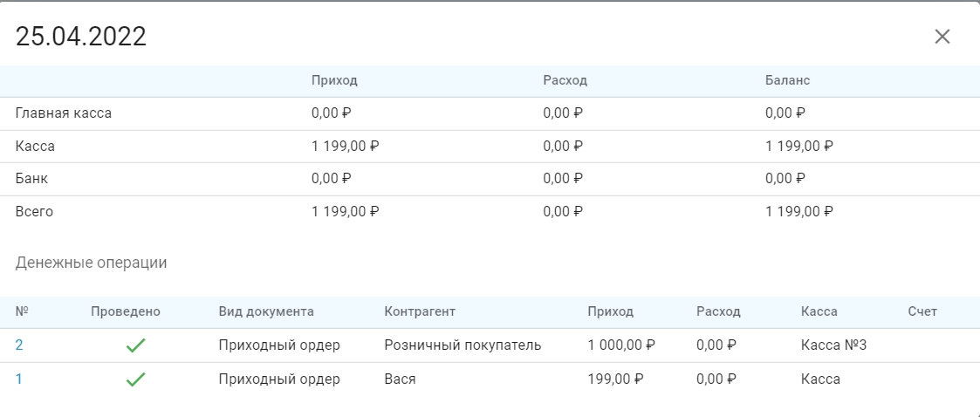
Task: Click the 1 000,00 ₽ income amount
Action: (621, 345)
